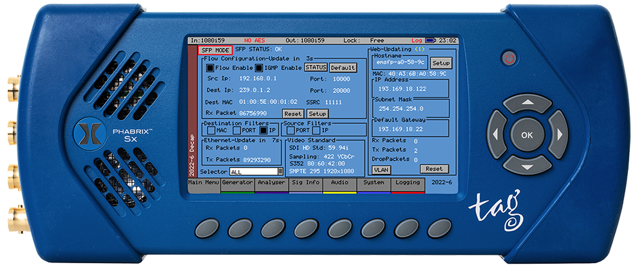Click the Dest Ip value 239.0.1.2

click(x=254, y=90)
